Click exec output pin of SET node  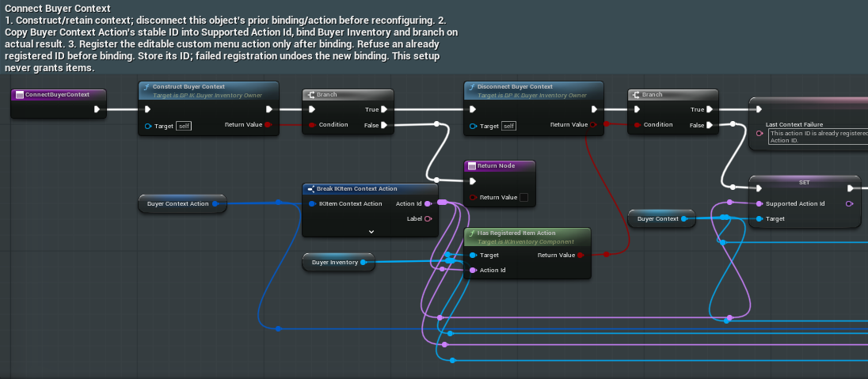(x=851, y=188)
